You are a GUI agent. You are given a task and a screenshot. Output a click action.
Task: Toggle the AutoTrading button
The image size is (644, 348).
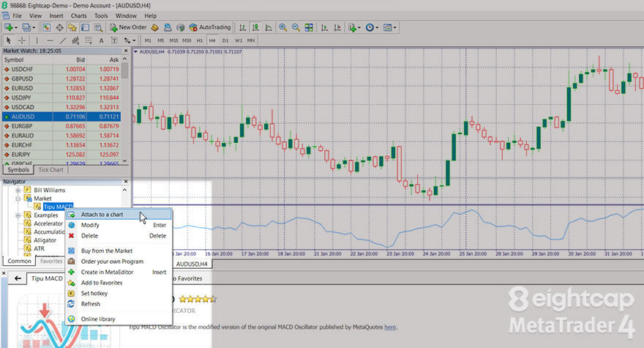coord(210,28)
